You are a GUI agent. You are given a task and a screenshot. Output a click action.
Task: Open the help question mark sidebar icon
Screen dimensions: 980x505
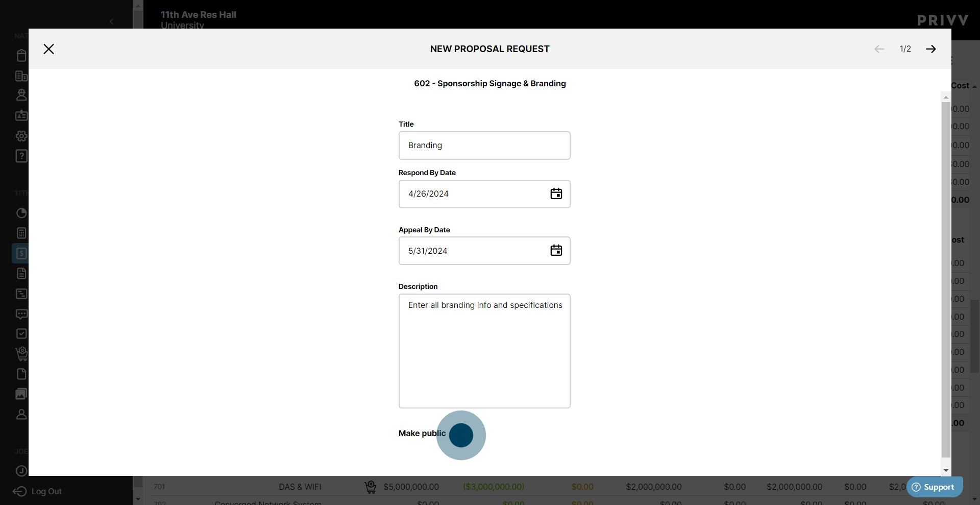point(21,156)
